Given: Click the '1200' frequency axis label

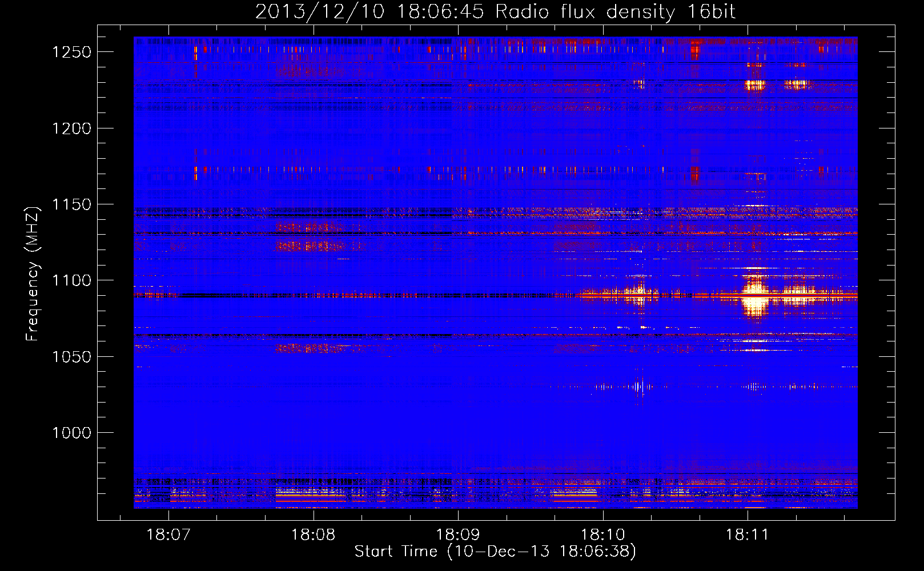Looking at the screenshot, I should (x=71, y=128).
